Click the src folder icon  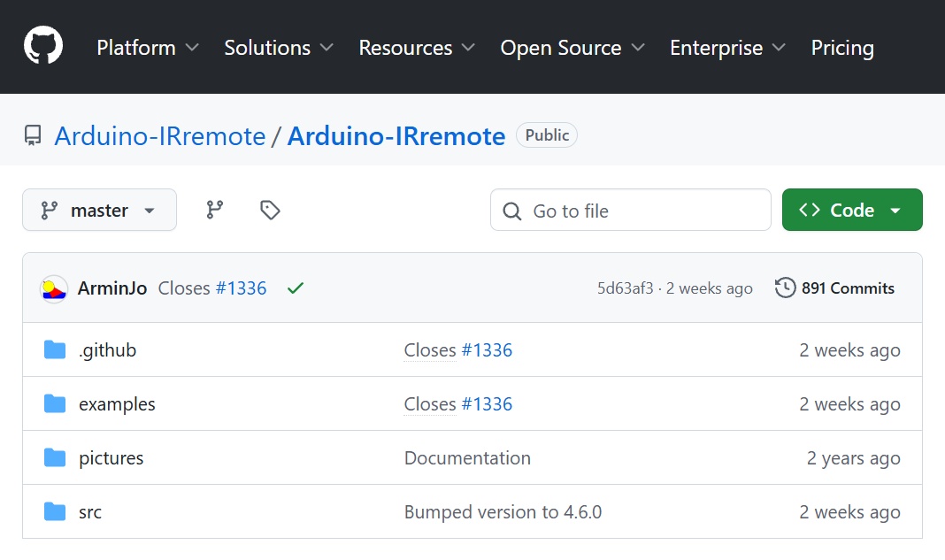[55, 512]
